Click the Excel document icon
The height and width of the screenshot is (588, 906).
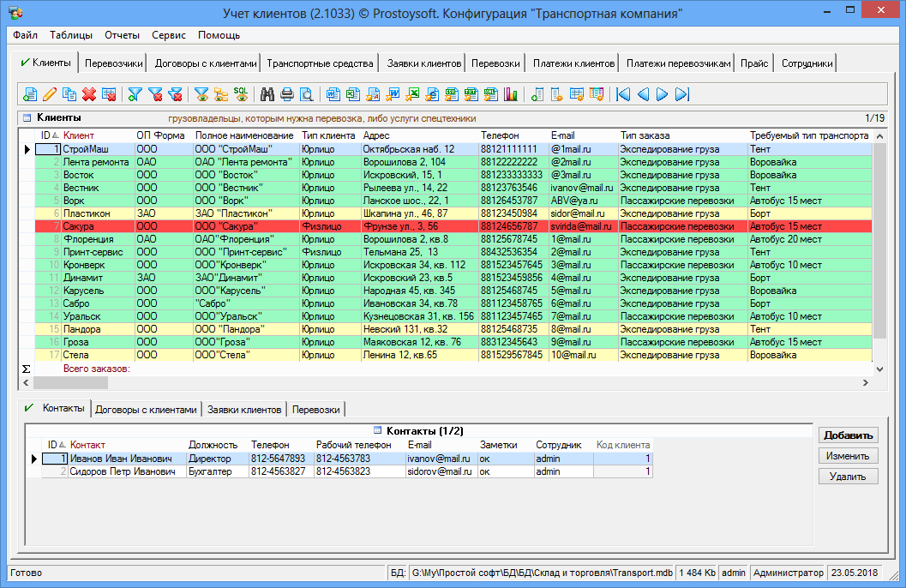tap(353, 94)
